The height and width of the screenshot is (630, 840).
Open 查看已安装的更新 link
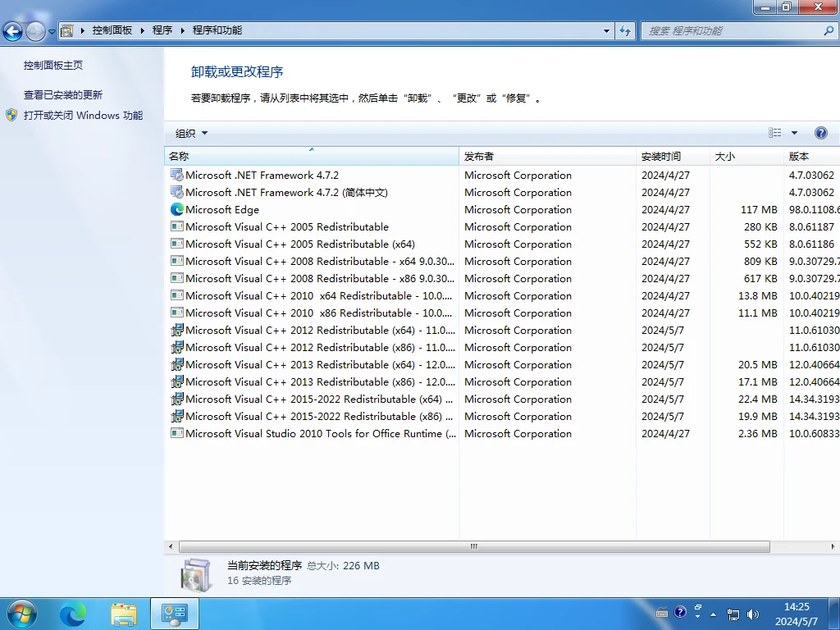pos(62,95)
